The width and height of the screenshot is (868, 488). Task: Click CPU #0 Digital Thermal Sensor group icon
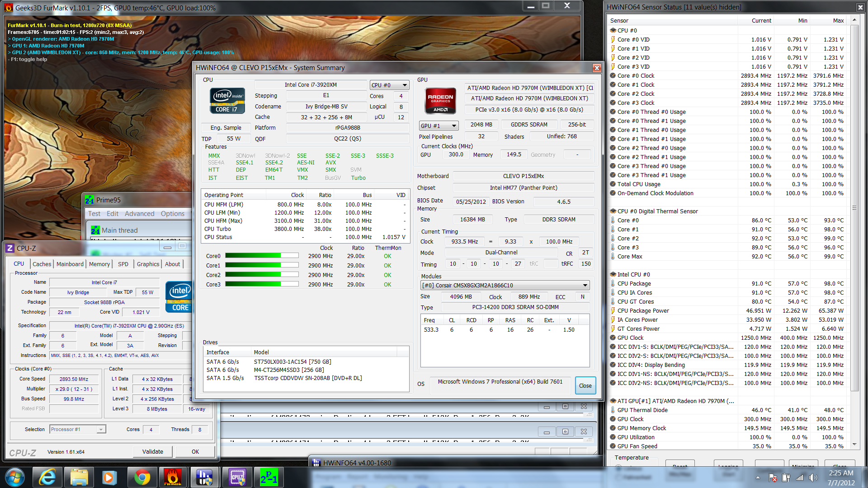point(613,211)
